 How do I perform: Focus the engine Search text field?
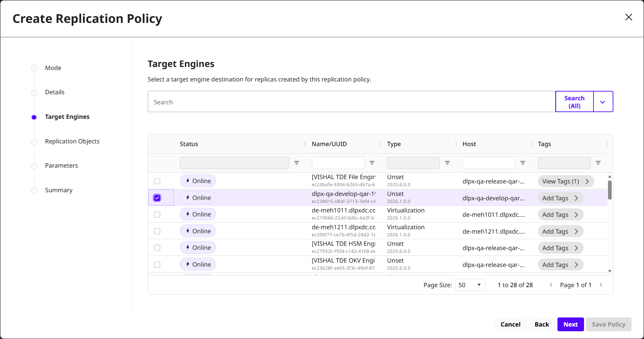(x=351, y=102)
